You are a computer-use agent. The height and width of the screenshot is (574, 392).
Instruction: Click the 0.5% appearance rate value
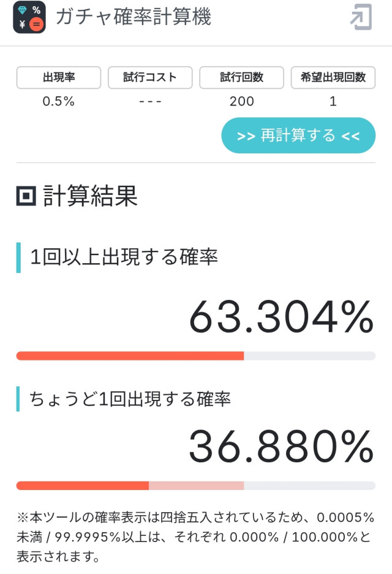59,101
